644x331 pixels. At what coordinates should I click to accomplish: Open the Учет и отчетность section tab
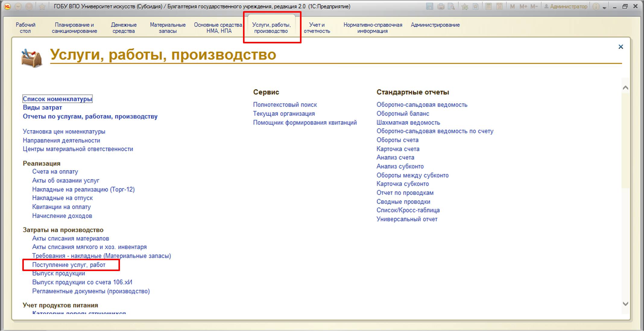tap(317, 28)
